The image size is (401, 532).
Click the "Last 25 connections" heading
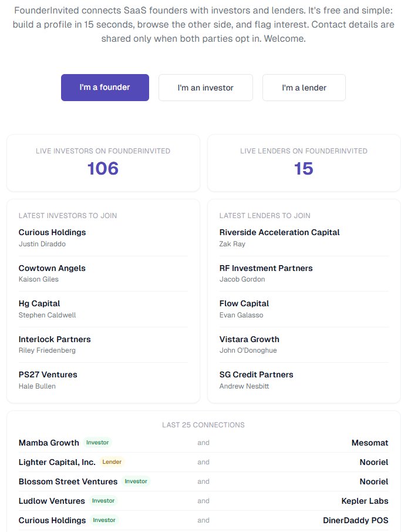pyautogui.click(x=203, y=425)
